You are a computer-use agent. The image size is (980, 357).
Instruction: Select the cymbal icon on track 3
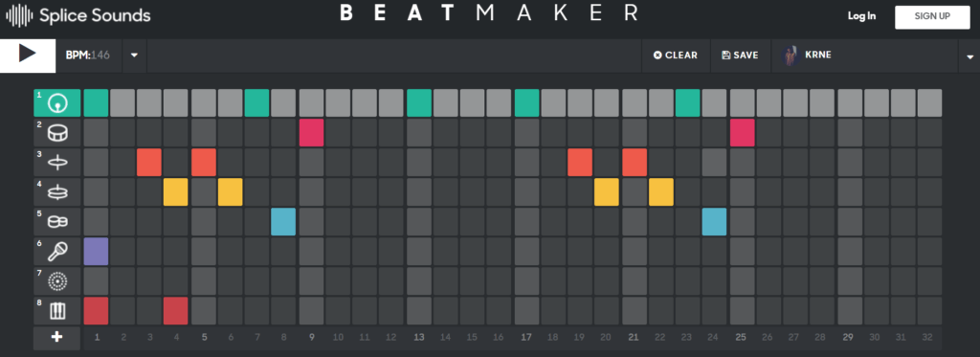[56, 163]
